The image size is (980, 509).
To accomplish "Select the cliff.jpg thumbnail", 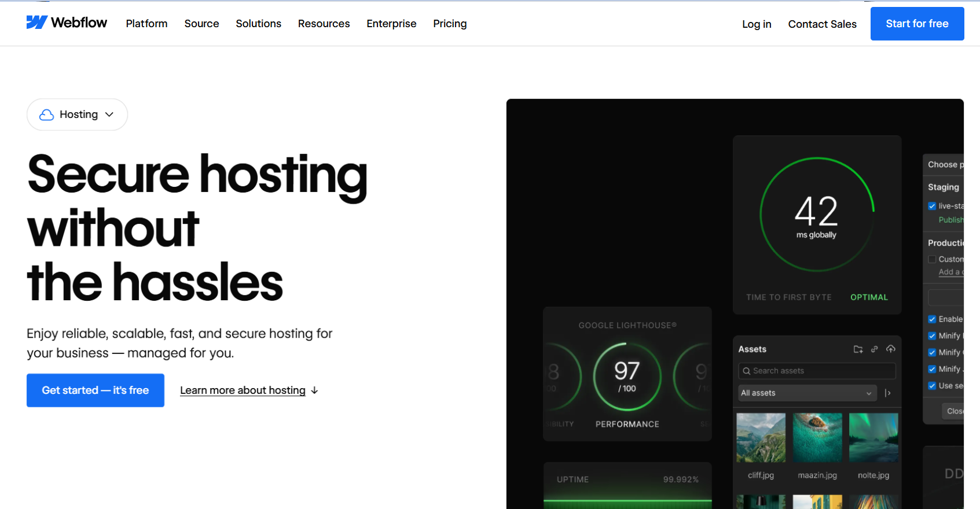I will tap(761, 437).
